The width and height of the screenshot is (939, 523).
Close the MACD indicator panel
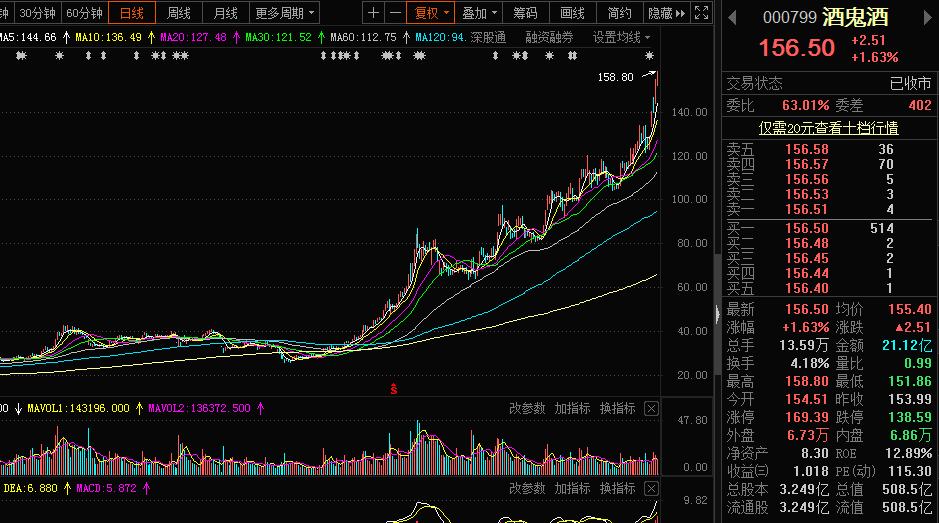pyautogui.click(x=651, y=488)
